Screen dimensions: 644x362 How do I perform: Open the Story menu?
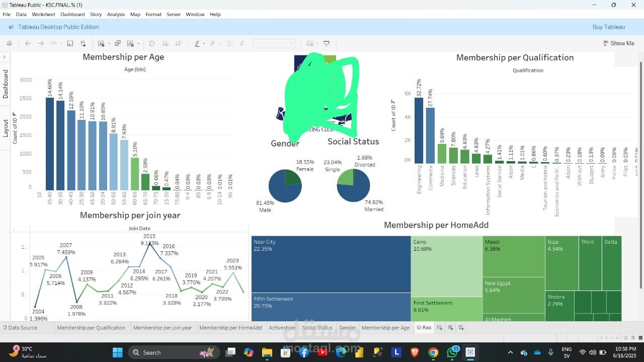96,15
